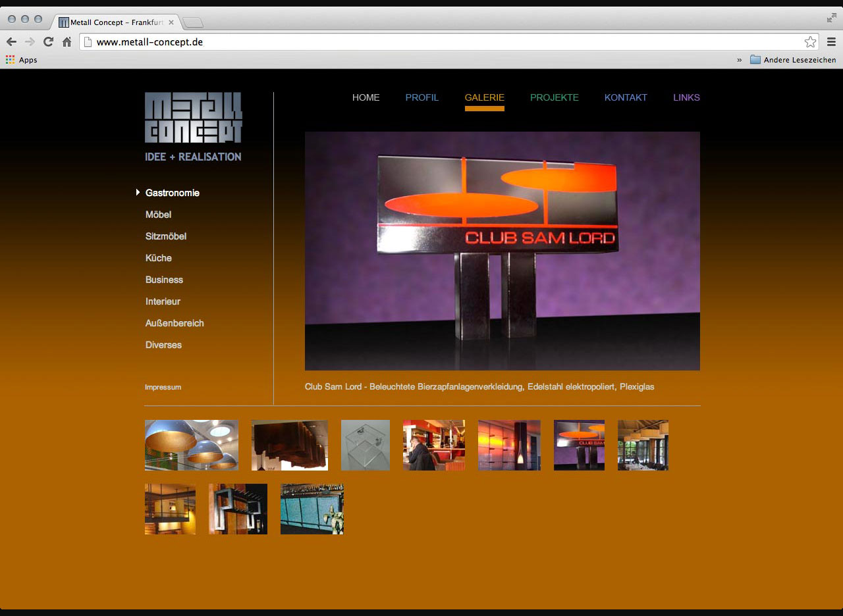
Task: Select the Außenbereich gallery category
Action: pyautogui.click(x=175, y=323)
